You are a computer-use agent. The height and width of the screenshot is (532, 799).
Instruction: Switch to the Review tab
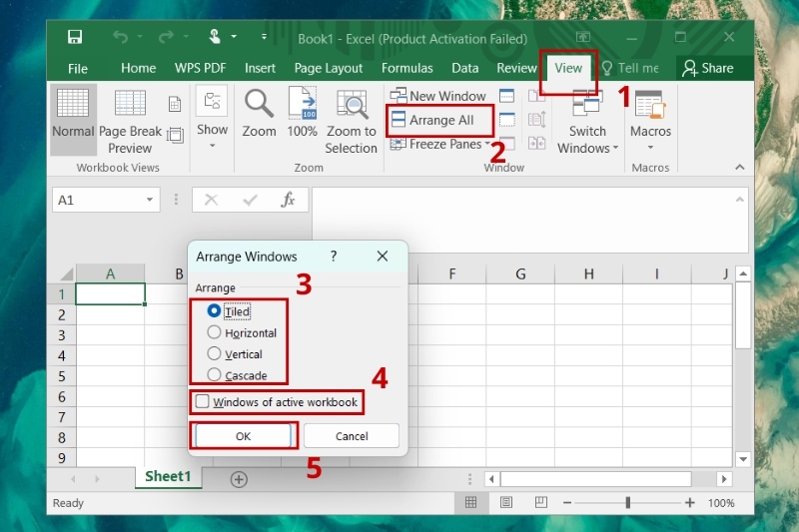coord(516,68)
